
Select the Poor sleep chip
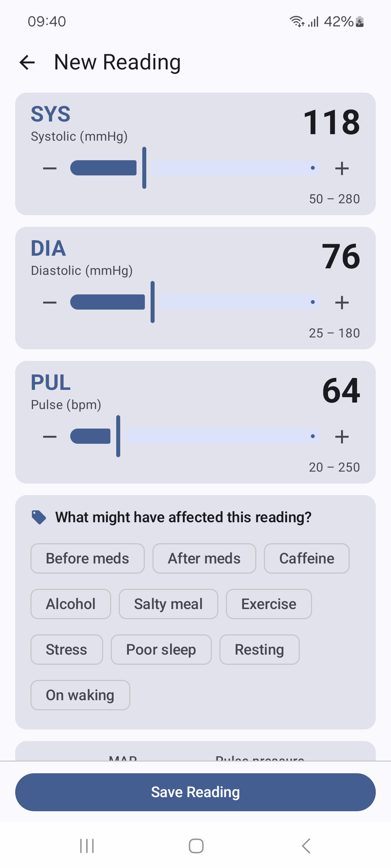(x=161, y=650)
